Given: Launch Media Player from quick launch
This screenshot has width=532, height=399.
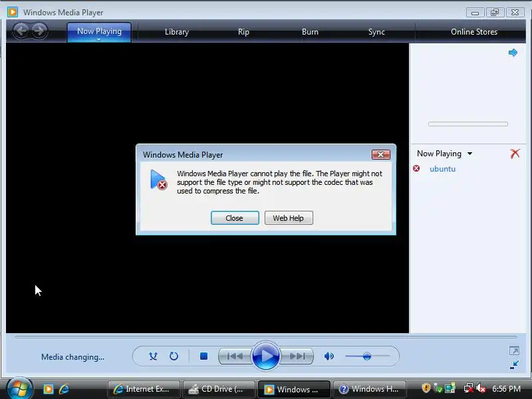Looking at the screenshot, I should pos(48,389).
